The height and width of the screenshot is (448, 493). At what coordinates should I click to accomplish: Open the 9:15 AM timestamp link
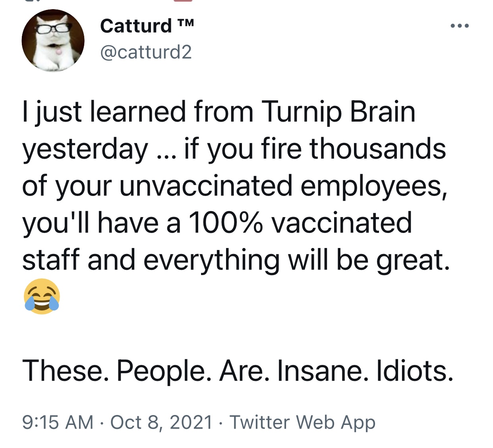pyautogui.click(x=58, y=422)
